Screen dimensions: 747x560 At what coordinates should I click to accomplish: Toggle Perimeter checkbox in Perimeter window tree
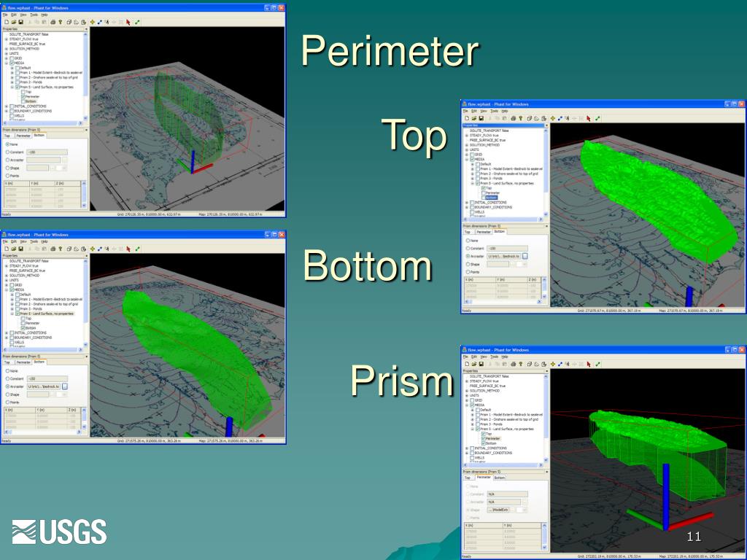[x=23, y=97]
